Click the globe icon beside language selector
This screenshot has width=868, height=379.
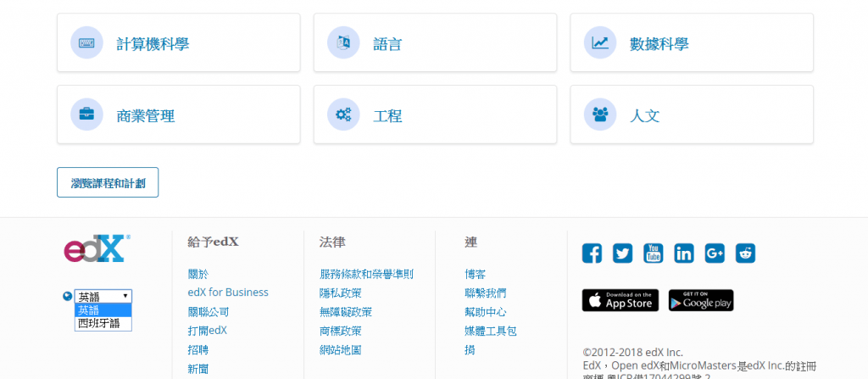coord(68,296)
